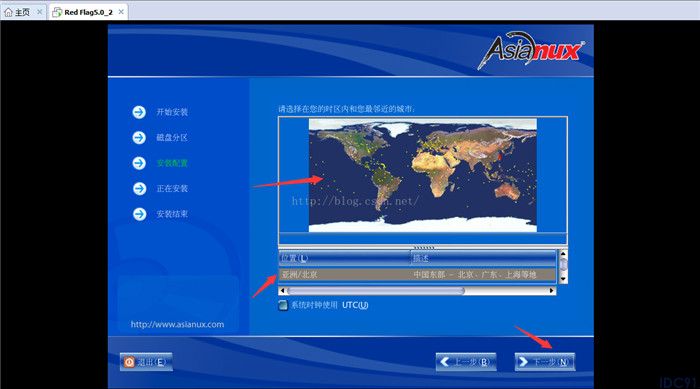The image size is (700, 389).
Task: Click the timezone list scroll-down arrow
Action: 563,279
